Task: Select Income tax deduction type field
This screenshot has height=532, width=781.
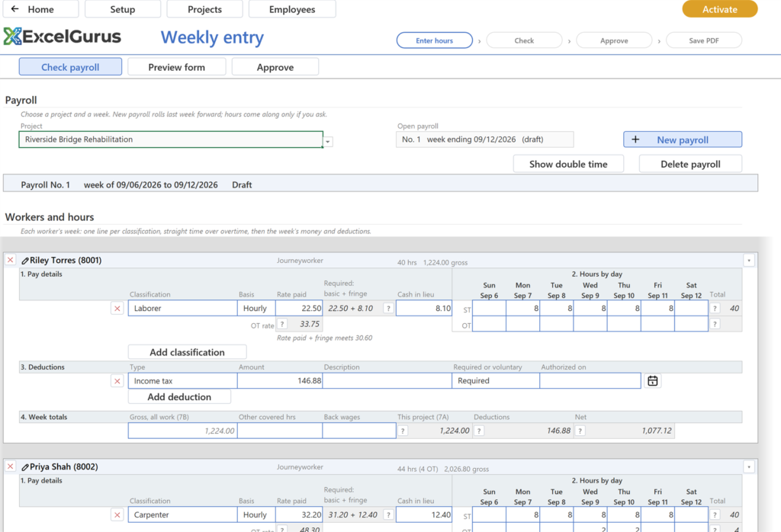Action: pos(182,381)
